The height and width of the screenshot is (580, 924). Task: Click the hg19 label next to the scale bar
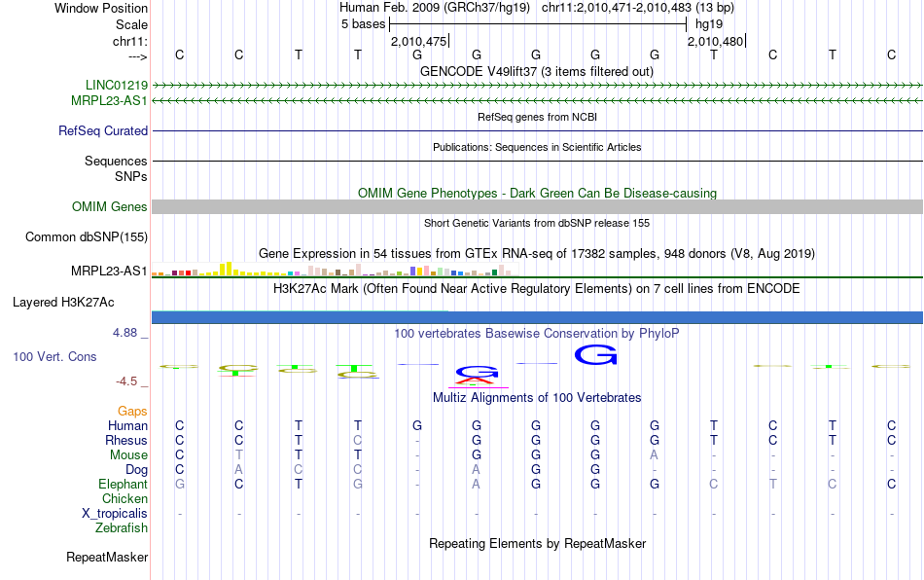[709, 24]
